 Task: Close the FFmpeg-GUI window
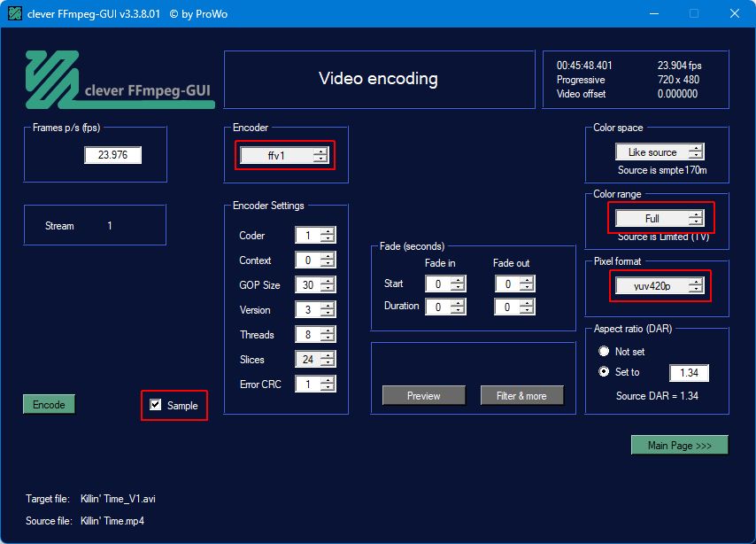[x=734, y=13]
